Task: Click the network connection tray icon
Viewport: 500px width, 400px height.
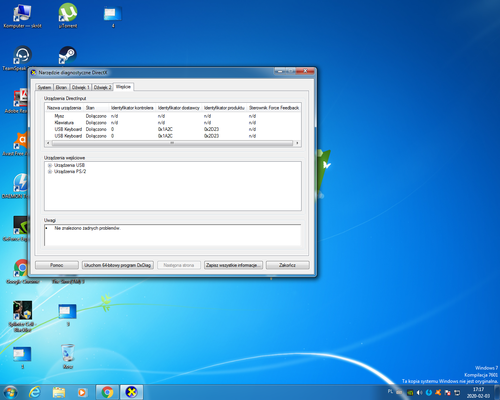Action: [457, 393]
